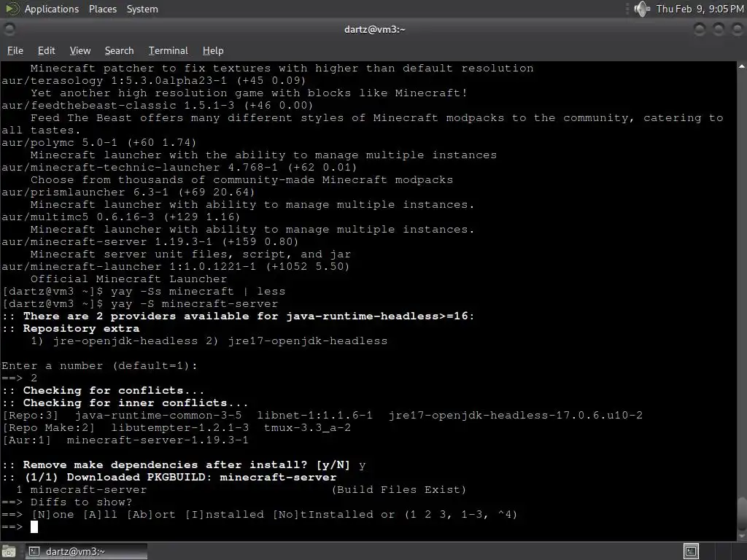The image size is (747, 560).
Task: Click the text '[Ab]ort' in the prompt line
Action: (151, 514)
